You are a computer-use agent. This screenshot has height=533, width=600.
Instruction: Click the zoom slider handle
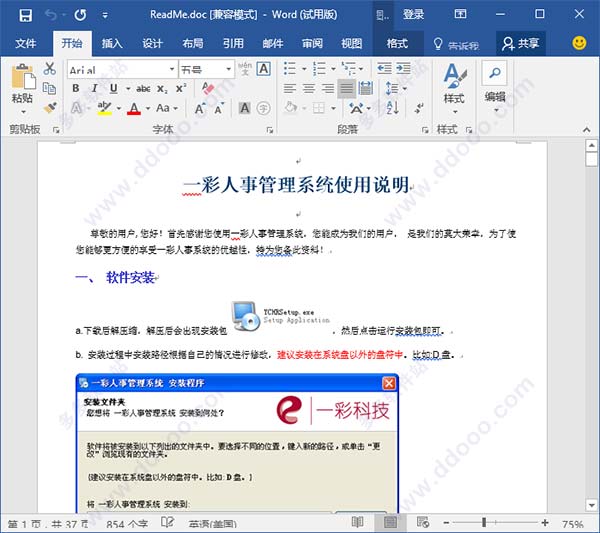(x=484, y=522)
